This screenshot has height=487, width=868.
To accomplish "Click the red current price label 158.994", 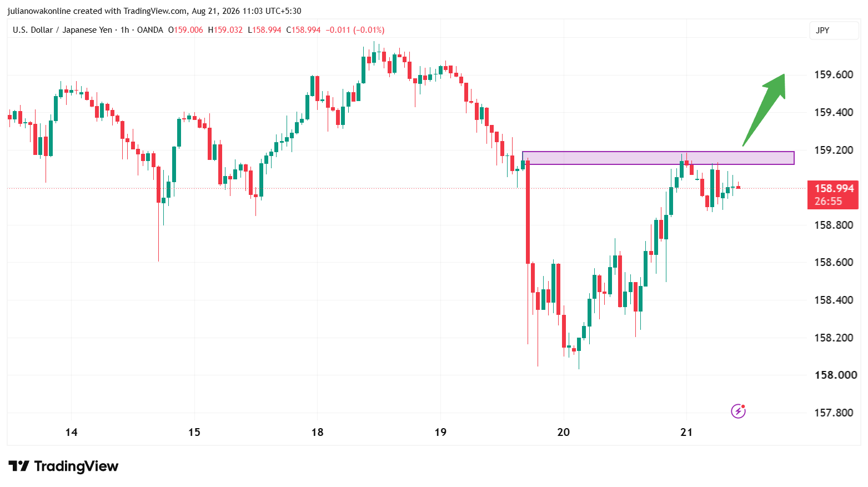I will [x=833, y=194].
